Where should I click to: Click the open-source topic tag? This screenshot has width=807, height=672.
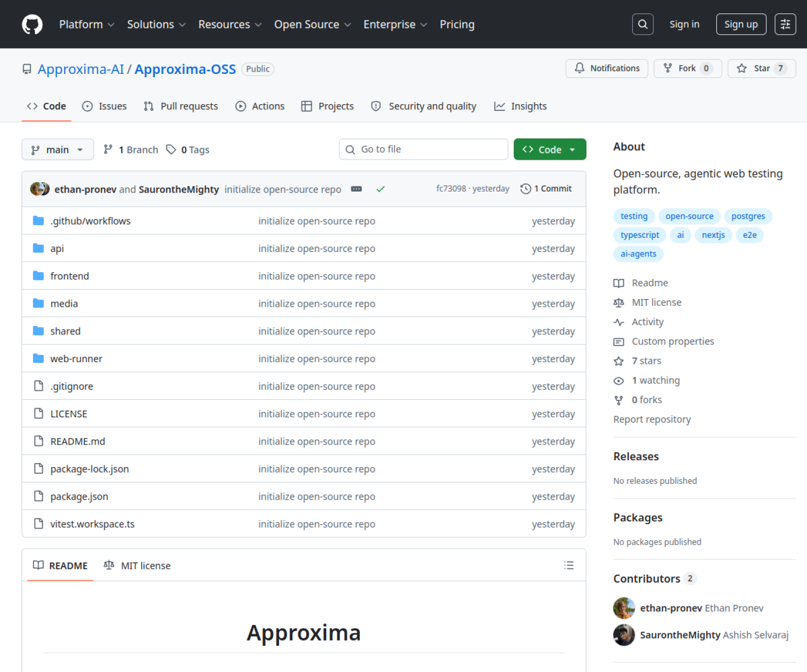689,216
